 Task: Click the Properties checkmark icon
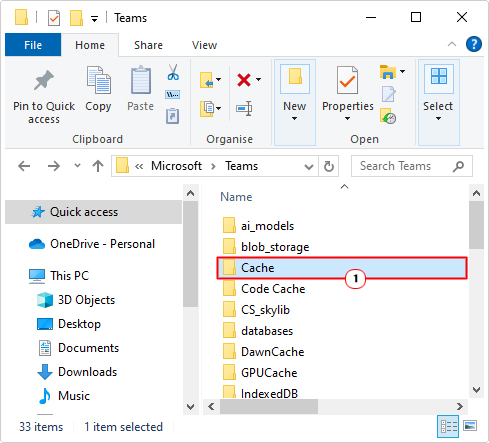pos(347,80)
